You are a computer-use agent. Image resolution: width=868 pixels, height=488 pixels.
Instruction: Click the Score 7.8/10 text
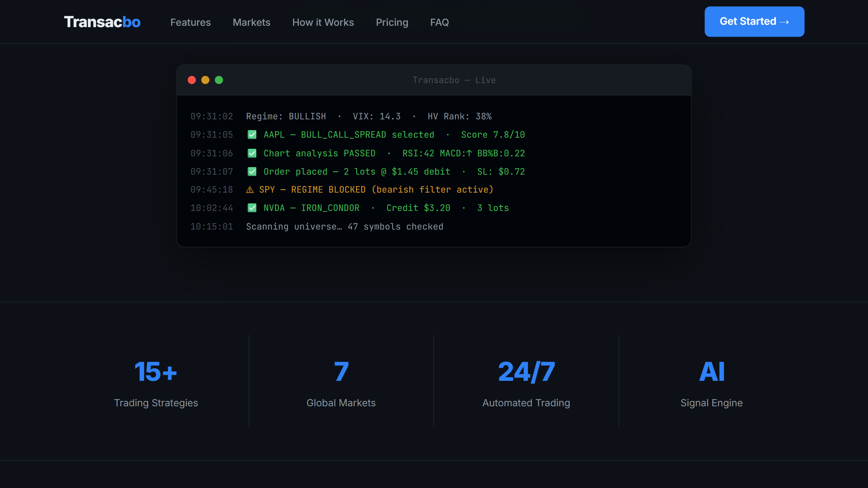493,135
